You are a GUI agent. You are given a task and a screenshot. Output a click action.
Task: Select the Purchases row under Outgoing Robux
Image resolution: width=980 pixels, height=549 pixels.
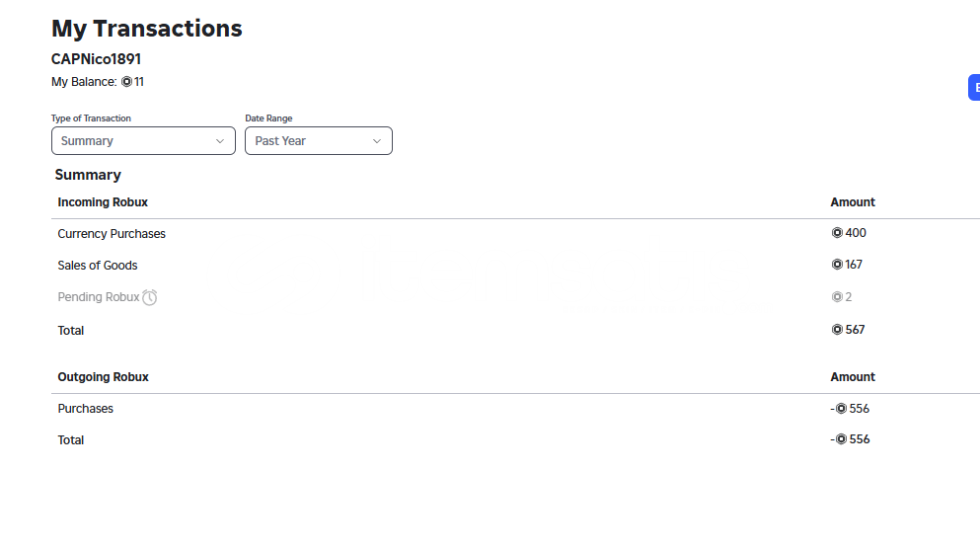(515, 409)
